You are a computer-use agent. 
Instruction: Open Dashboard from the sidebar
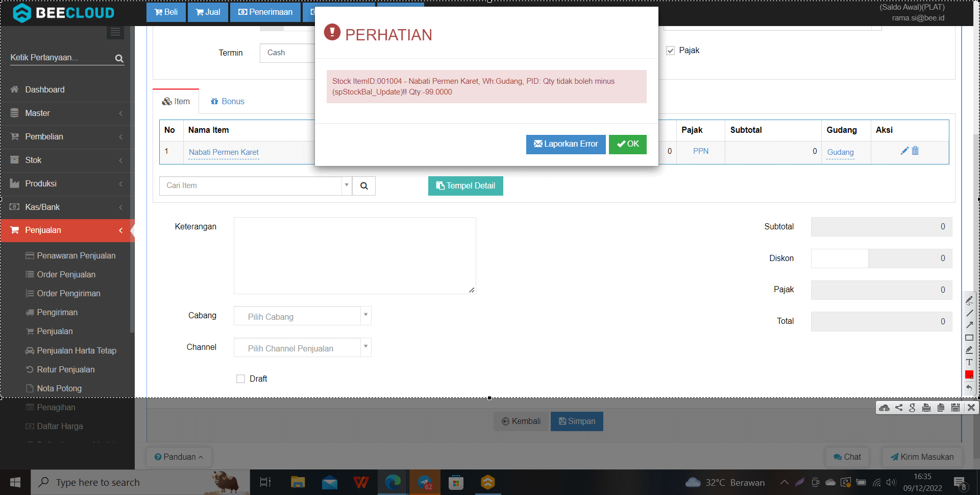point(45,90)
